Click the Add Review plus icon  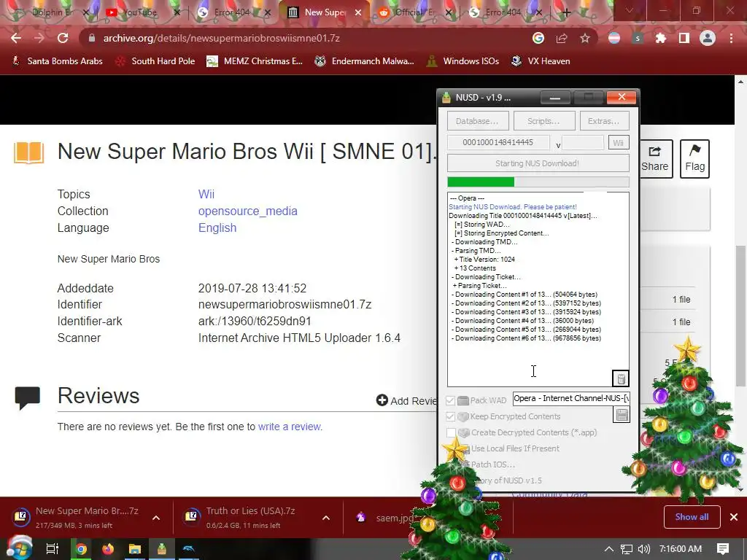[382, 400]
